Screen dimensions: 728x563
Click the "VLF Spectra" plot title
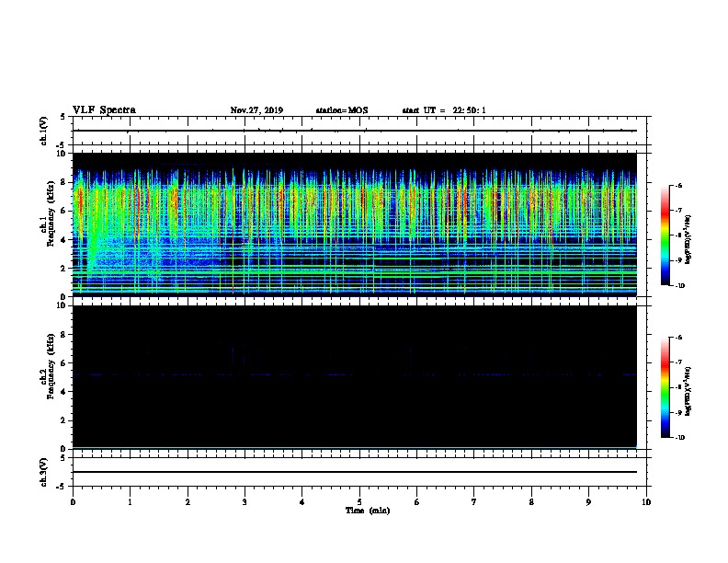click(x=104, y=110)
